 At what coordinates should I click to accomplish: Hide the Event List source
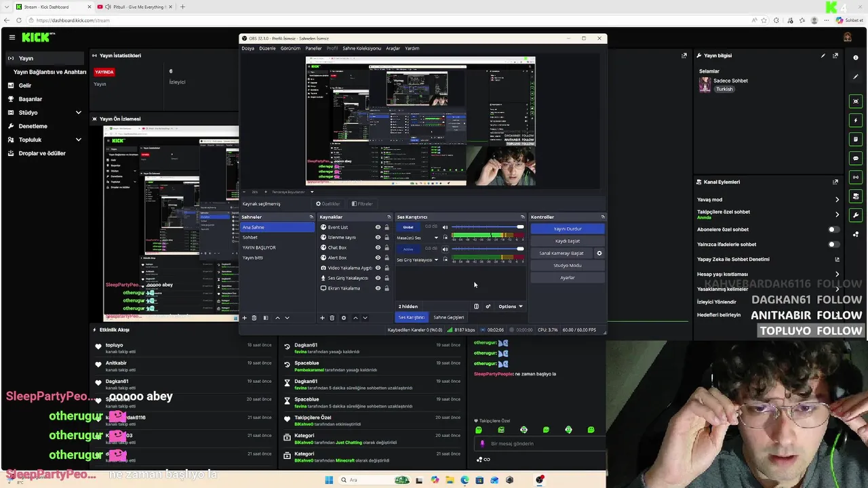point(378,227)
